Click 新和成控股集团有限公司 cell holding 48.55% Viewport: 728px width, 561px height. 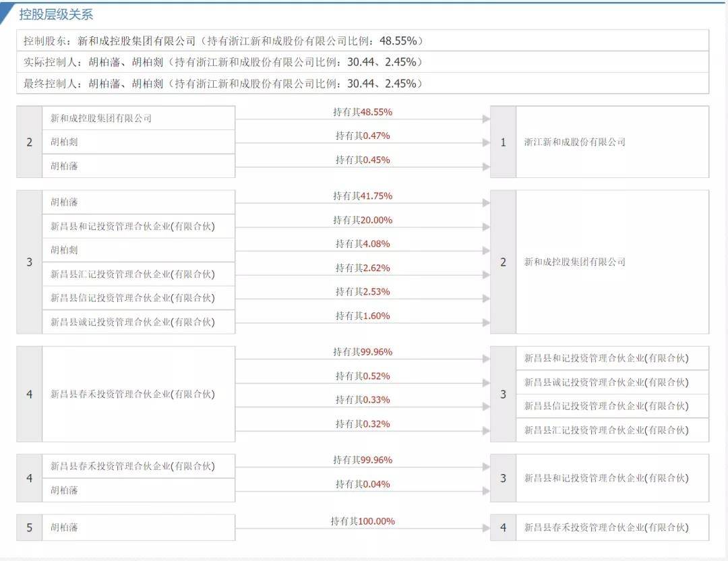[x=138, y=118]
